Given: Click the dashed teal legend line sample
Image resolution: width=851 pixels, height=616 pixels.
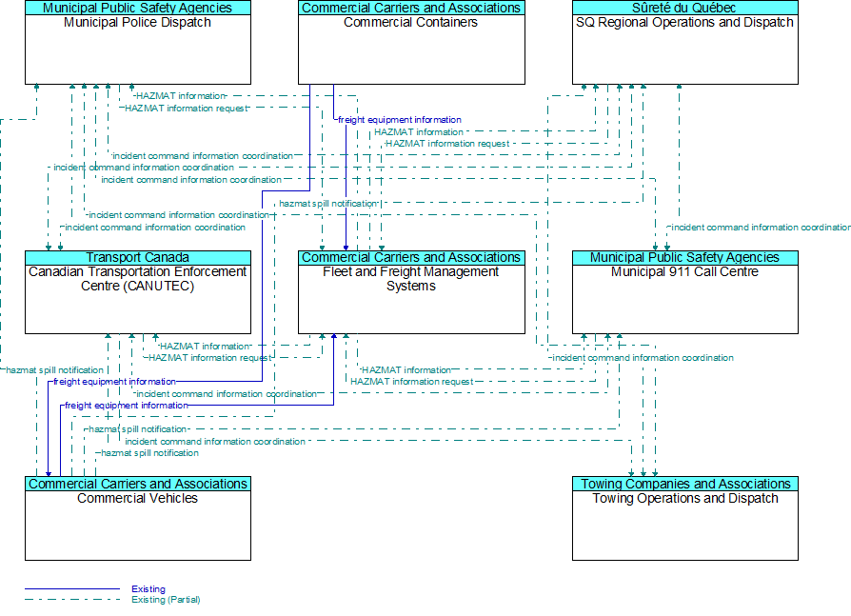Looking at the screenshot, I should tap(72, 600).
